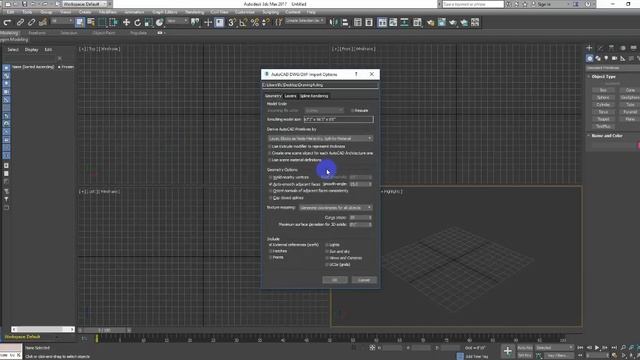Select the Link tool icon
Screen dimensions: 640x360
[20, 22]
